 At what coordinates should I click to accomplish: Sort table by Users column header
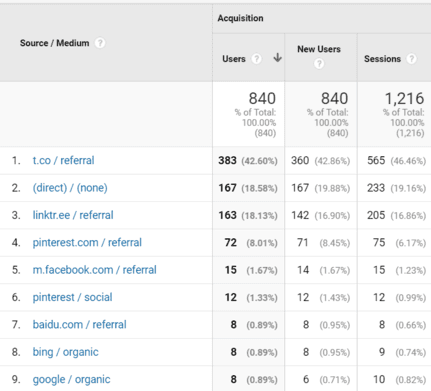click(234, 59)
